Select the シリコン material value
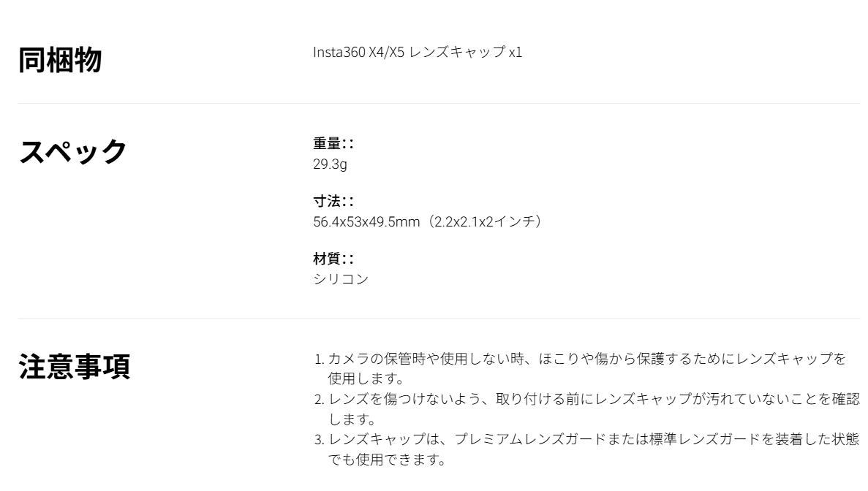868x491 pixels. (341, 279)
